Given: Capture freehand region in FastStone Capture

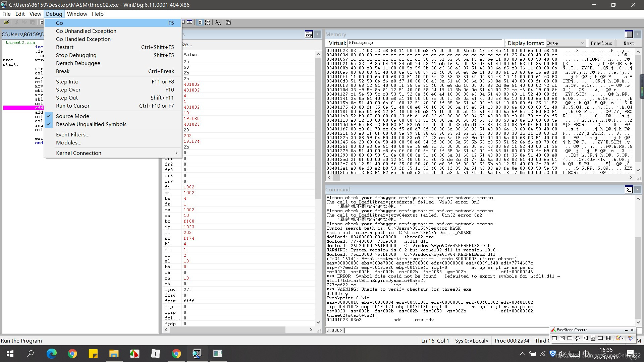Looking at the screenshot, I should tap(578, 338).
